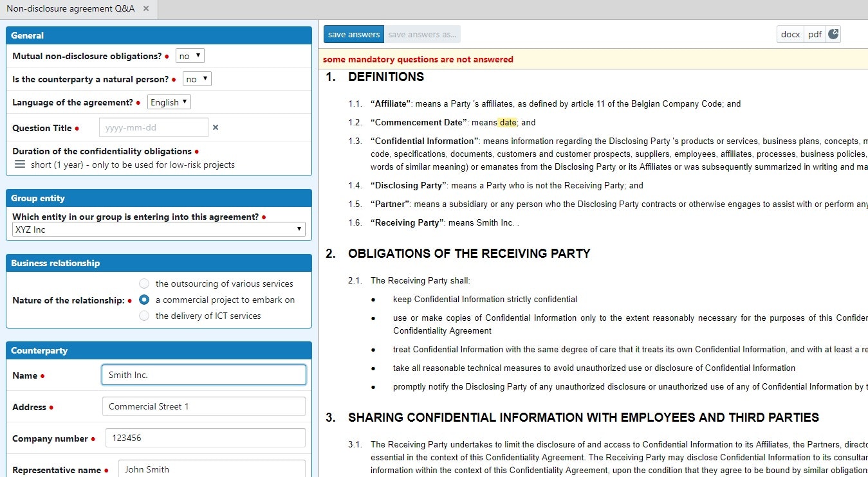Click the "Partner" definition term
Screen dimensions: 868x477
390,204
